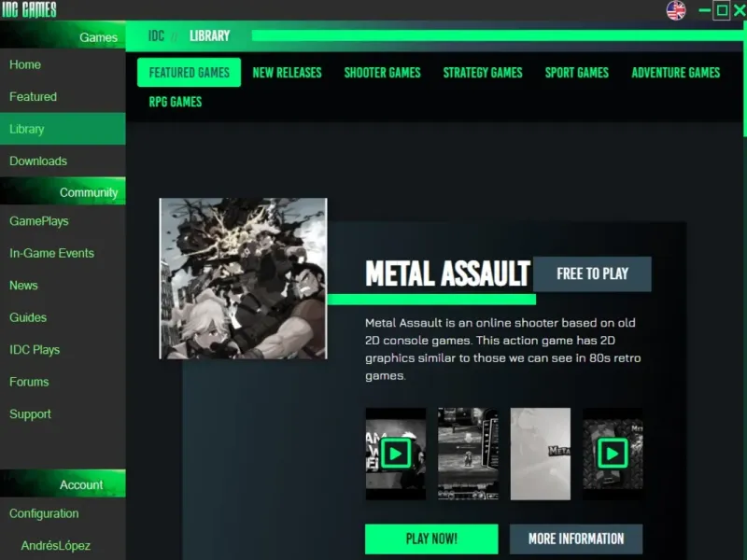
Task: Click the Community sidebar section header
Action: coord(63,191)
